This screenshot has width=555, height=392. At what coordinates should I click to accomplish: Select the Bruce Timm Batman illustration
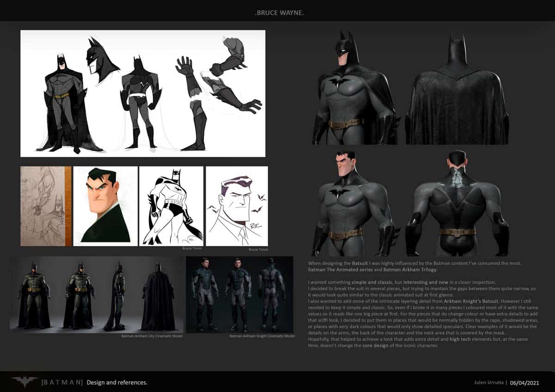click(x=173, y=206)
